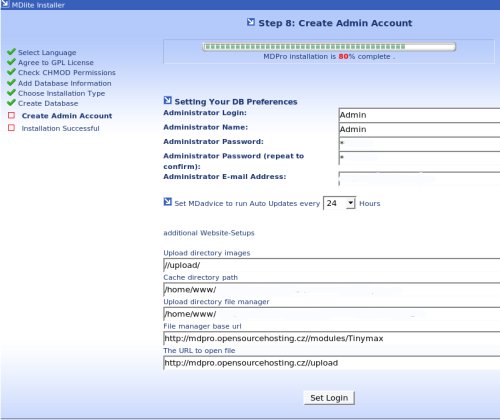Click green checkmark next to Create Database
The width and height of the screenshot is (500, 420).
11,102
